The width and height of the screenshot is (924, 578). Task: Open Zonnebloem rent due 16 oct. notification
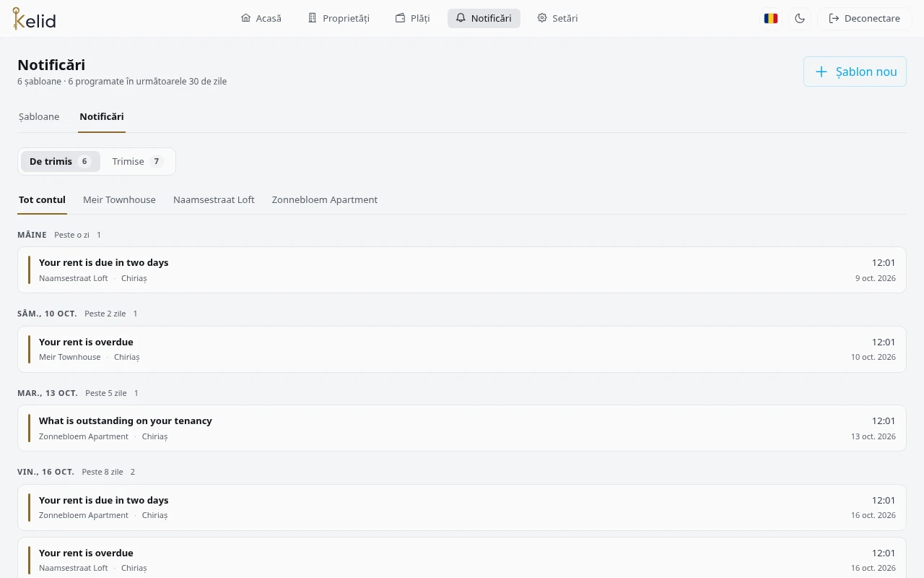point(462,507)
